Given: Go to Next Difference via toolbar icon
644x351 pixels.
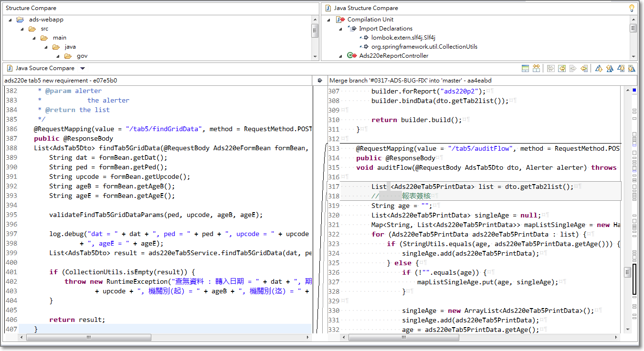Looking at the screenshot, I should [598, 68].
